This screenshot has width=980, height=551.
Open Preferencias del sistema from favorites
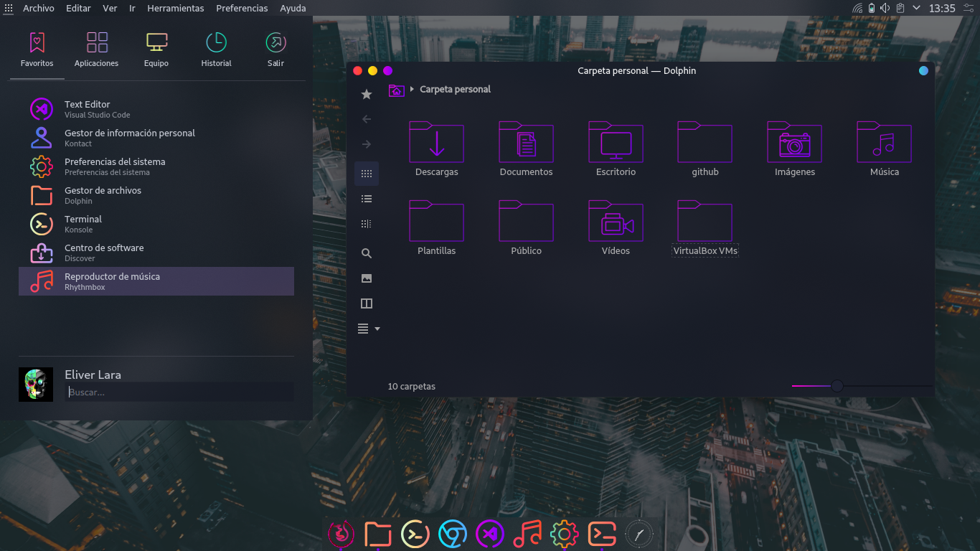point(156,166)
